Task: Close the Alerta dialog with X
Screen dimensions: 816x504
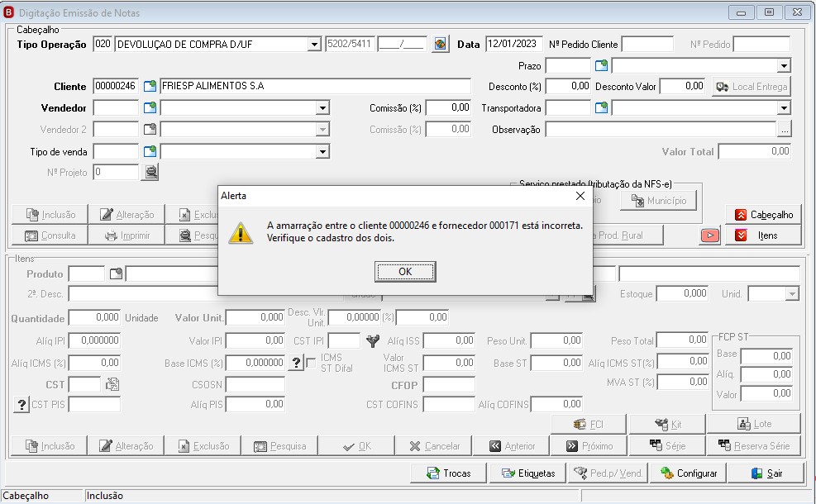Action: 580,196
